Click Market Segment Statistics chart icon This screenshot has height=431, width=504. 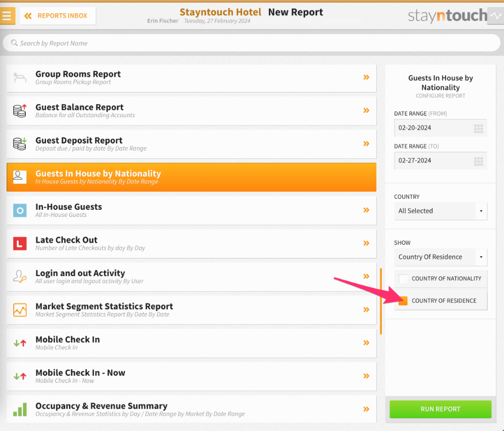(x=20, y=310)
